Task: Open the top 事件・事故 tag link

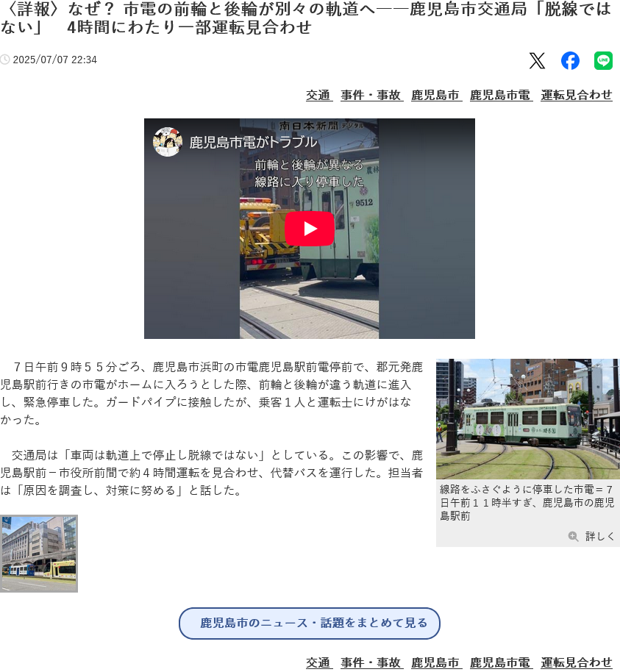Action: (x=371, y=95)
